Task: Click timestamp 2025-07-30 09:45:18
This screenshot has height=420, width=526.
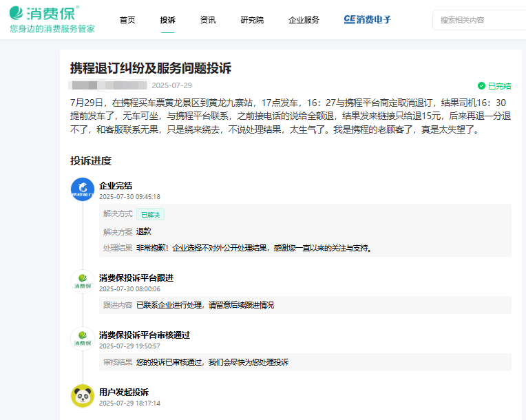Action: 130,197
